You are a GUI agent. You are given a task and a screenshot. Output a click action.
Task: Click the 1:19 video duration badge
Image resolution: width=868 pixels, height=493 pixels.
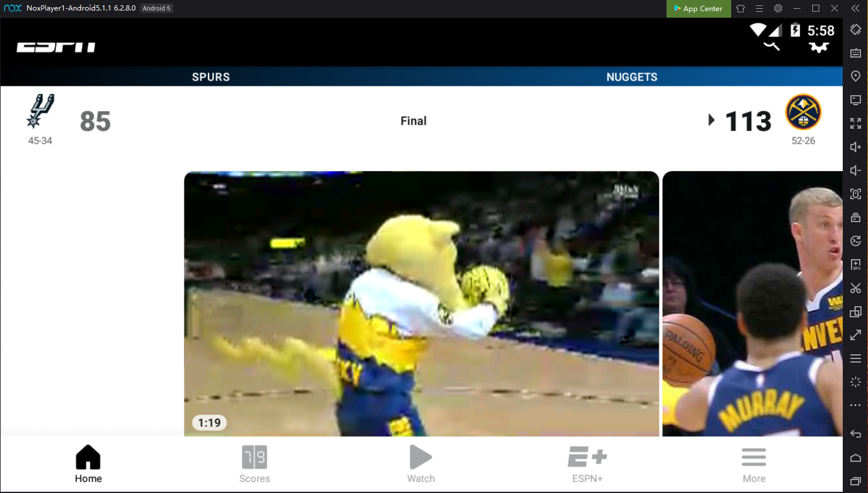pos(209,422)
